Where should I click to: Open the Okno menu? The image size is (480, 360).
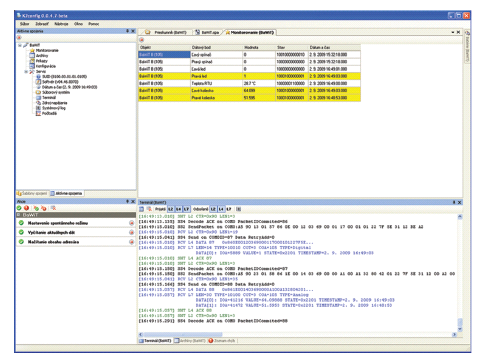point(78,24)
